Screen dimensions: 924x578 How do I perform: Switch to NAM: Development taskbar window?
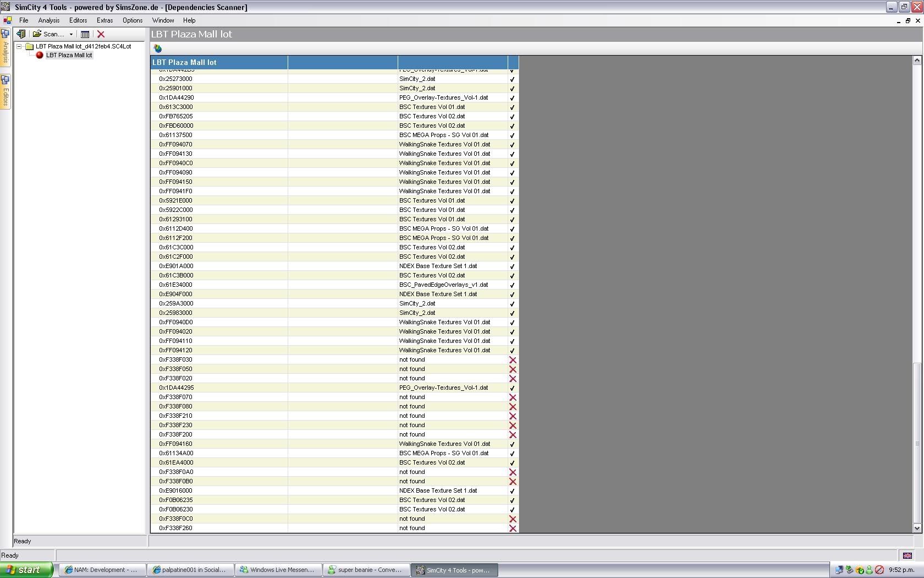coord(102,570)
